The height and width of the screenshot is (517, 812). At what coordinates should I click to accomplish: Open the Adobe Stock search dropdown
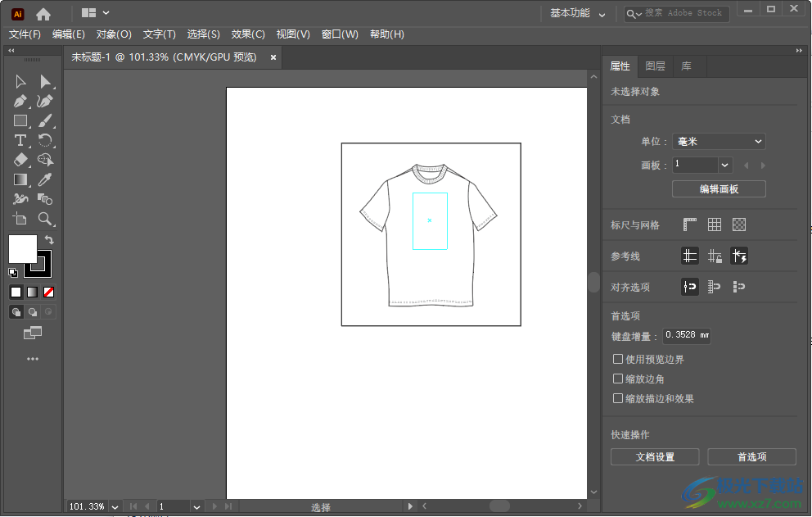point(634,14)
